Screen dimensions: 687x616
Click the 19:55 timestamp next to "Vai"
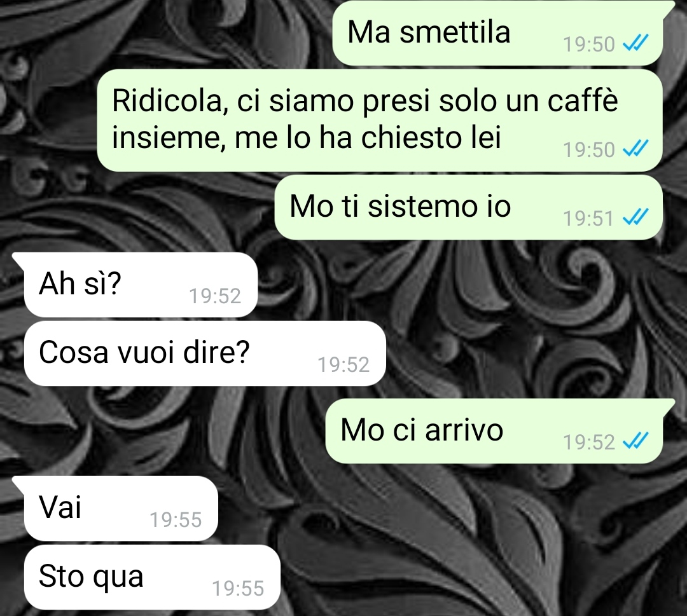tap(176, 519)
